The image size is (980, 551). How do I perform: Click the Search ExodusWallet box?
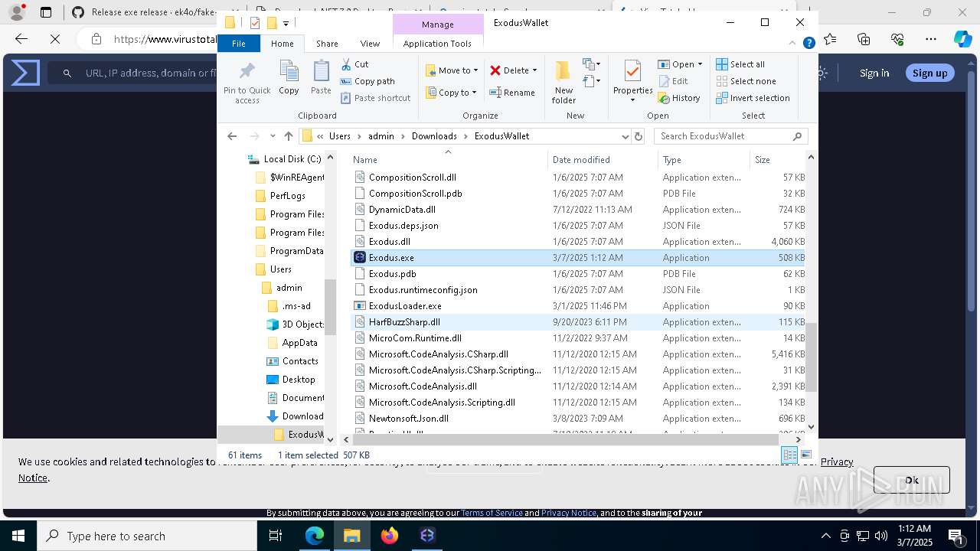pyautogui.click(x=730, y=136)
